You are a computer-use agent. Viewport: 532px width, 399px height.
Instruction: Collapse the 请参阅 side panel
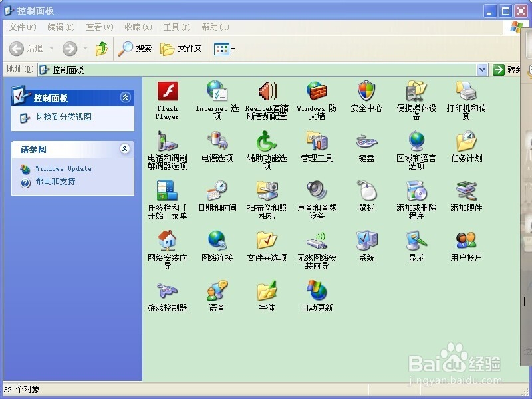tap(125, 148)
